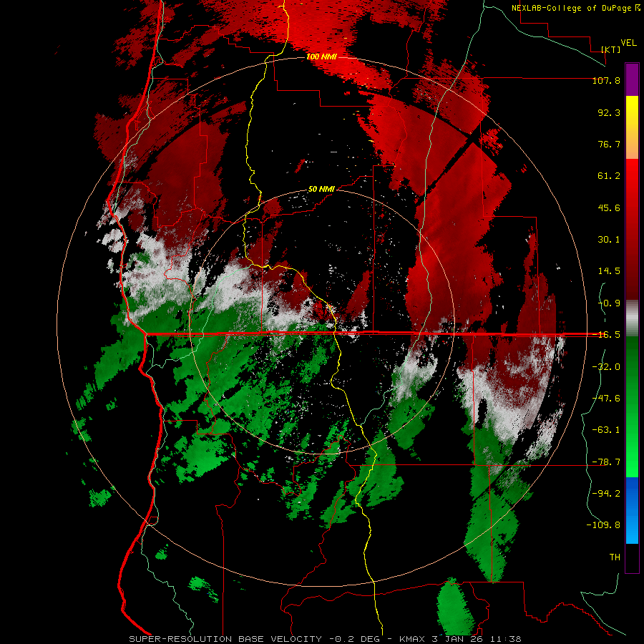Select the 107.8 scale value

pos(606,81)
